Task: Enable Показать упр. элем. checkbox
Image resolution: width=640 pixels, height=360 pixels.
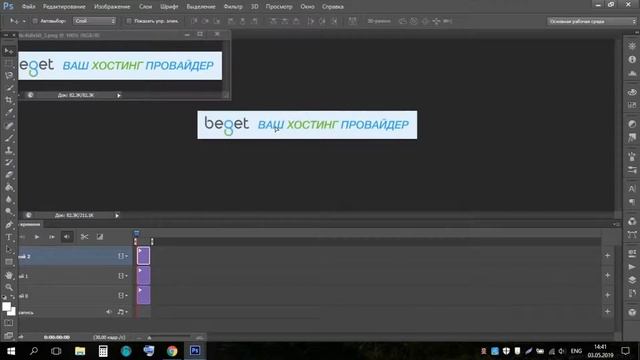Action: coord(129,21)
